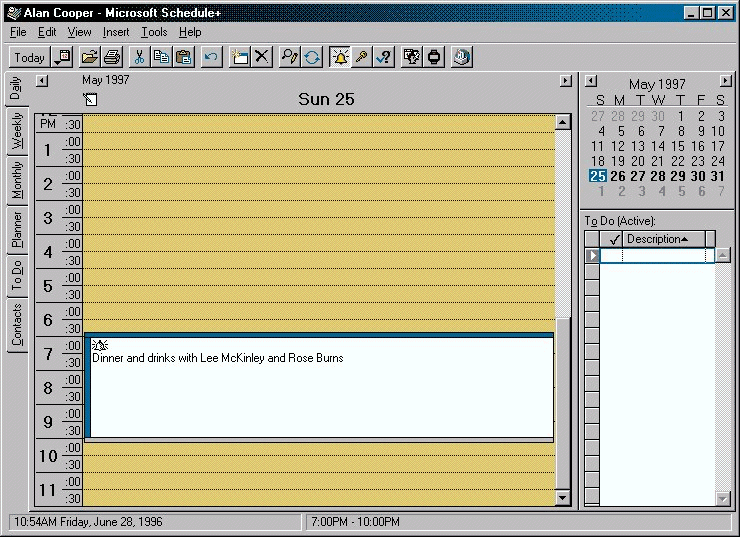This screenshot has width=740, height=537.
Task: Go to next month in mini calendar
Action: click(726, 81)
